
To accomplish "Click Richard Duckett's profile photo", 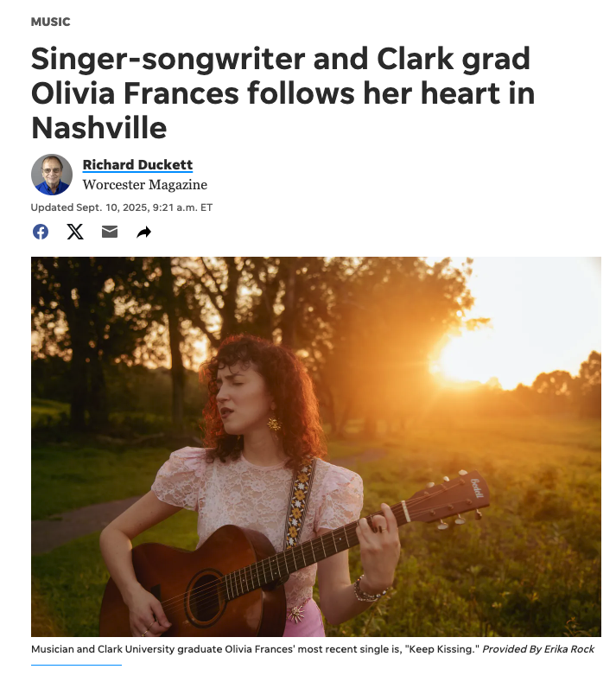I will (x=52, y=175).
